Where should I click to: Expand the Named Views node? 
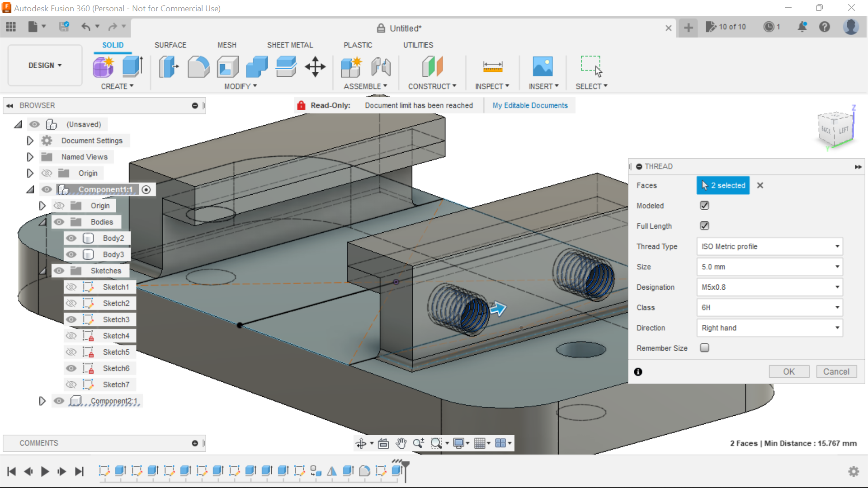tap(30, 157)
